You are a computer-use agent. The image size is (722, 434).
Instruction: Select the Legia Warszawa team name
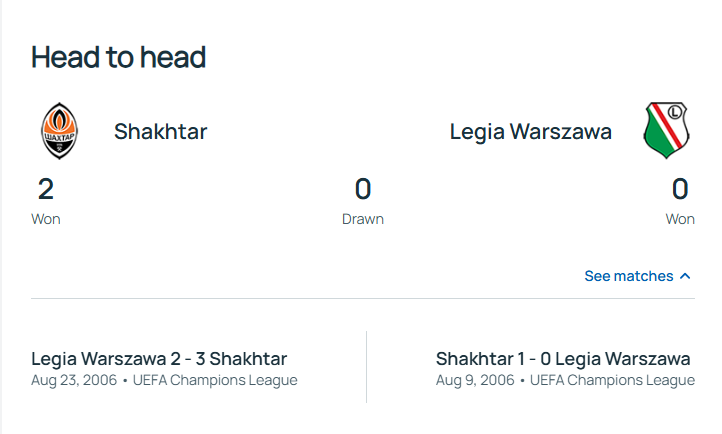tap(530, 131)
